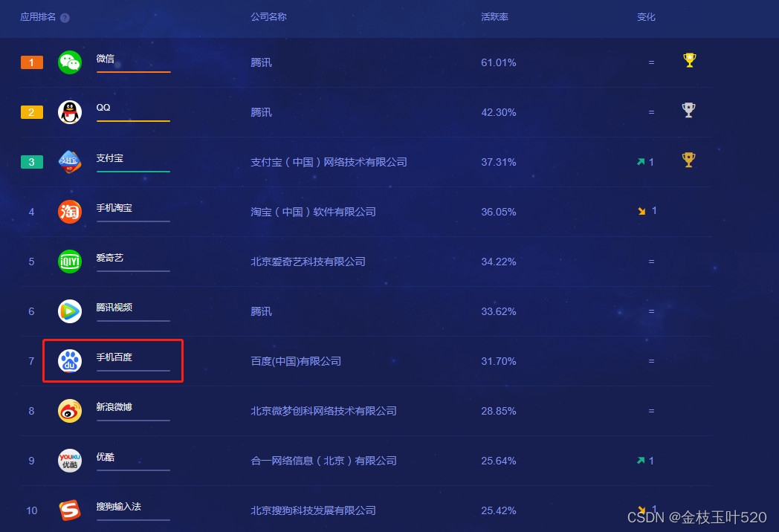Click rank number 7
Screen dimensions: 779x532
(31, 361)
